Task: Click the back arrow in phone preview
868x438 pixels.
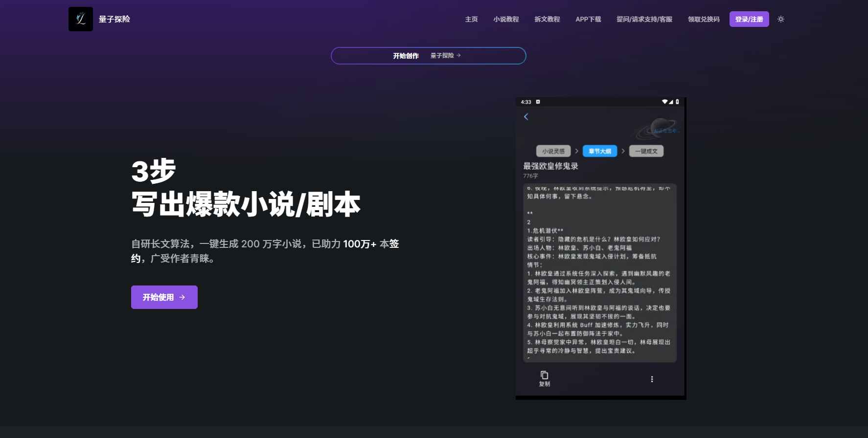Action: pos(526,116)
